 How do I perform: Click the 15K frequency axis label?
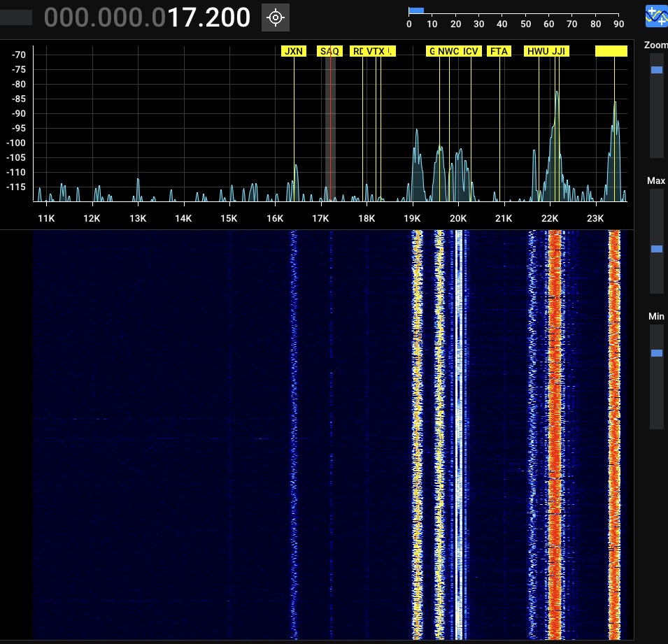tap(229, 218)
